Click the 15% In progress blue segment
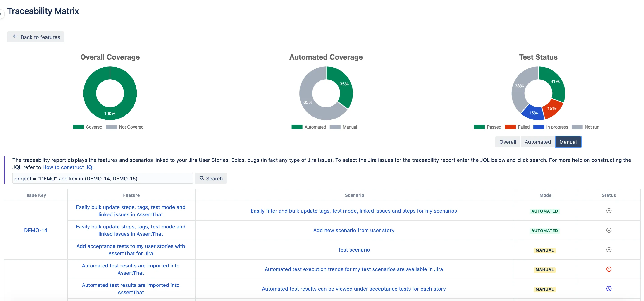 [533, 113]
